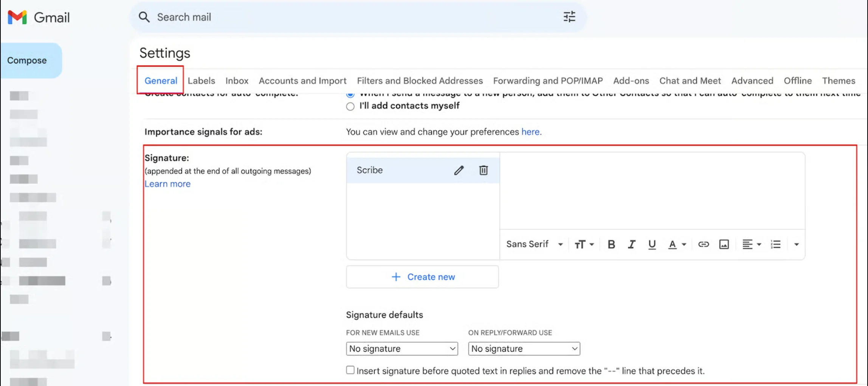This screenshot has width=868, height=386.
Task: Click Create new signature button
Action: [x=422, y=277]
